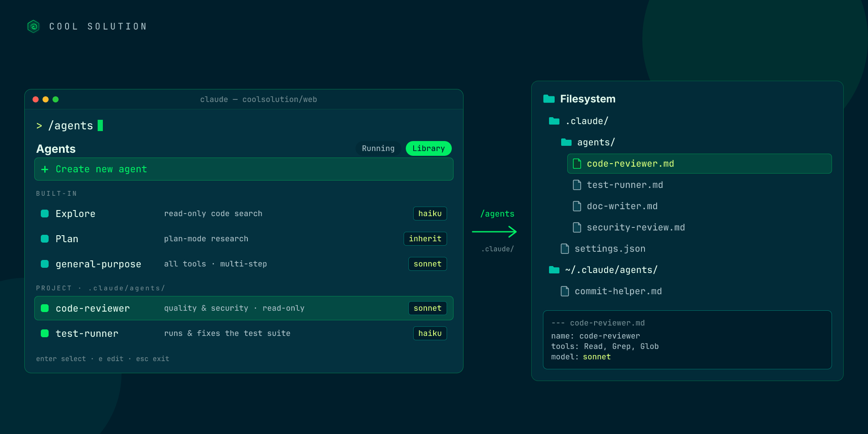Click the 'tools: Read, Grep, Glob' line
This screenshot has width=868, height=434.
point(605,346)
